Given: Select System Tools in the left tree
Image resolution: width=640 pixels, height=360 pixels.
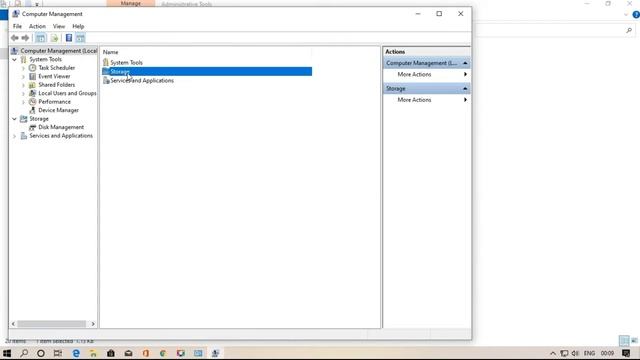Looking at the screenshot, I should 45,59.
